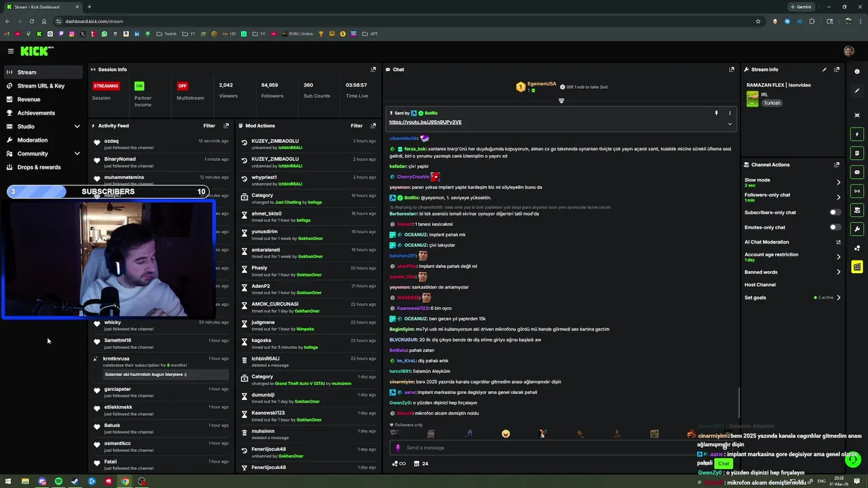
Task: Open the hamburger menu beside Kick logo
Action: (10, 51)
